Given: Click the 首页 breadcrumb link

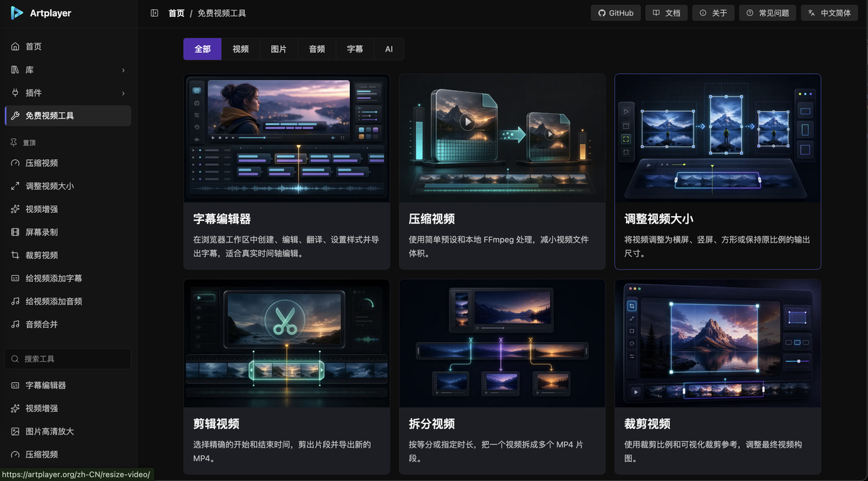Looking at the screenshot, I should tap(176, 13).
